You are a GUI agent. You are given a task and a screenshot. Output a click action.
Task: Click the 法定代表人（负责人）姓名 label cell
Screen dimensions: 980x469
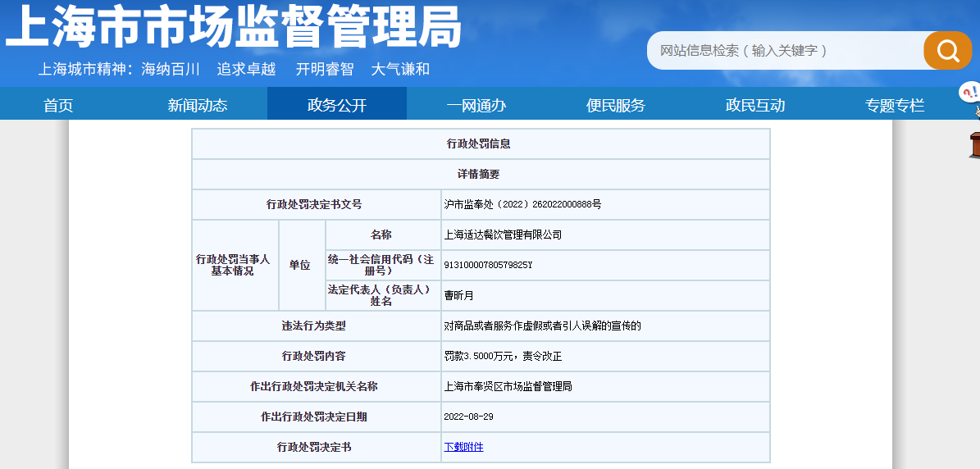click(x=382, y=295)
